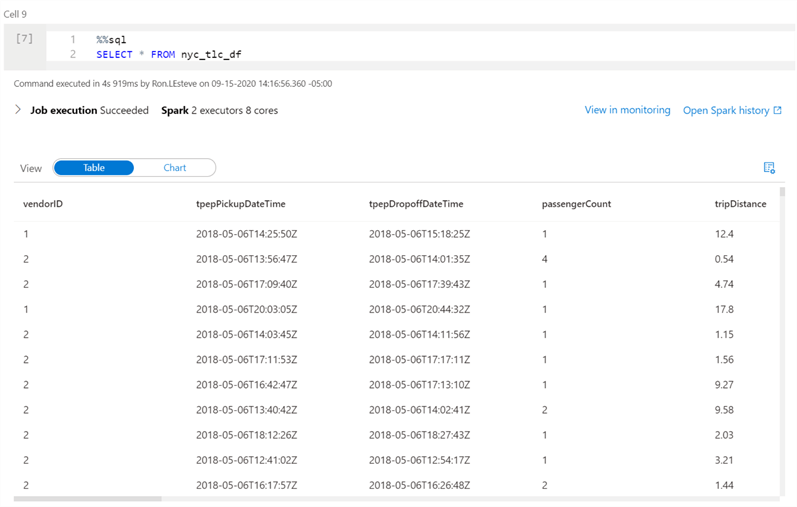Click the horizontal scrollbar under the table

coord(88,498)
